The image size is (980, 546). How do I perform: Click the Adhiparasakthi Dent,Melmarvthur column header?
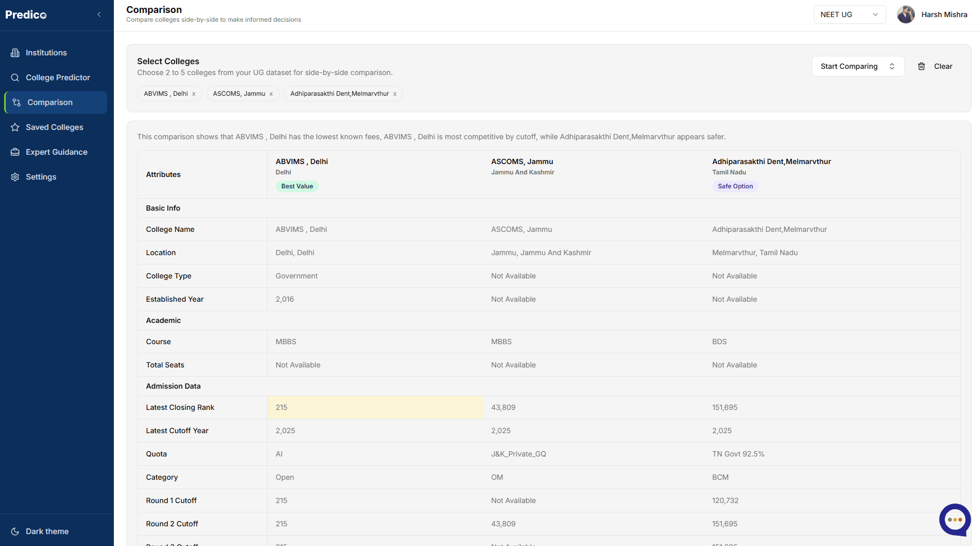771,161
